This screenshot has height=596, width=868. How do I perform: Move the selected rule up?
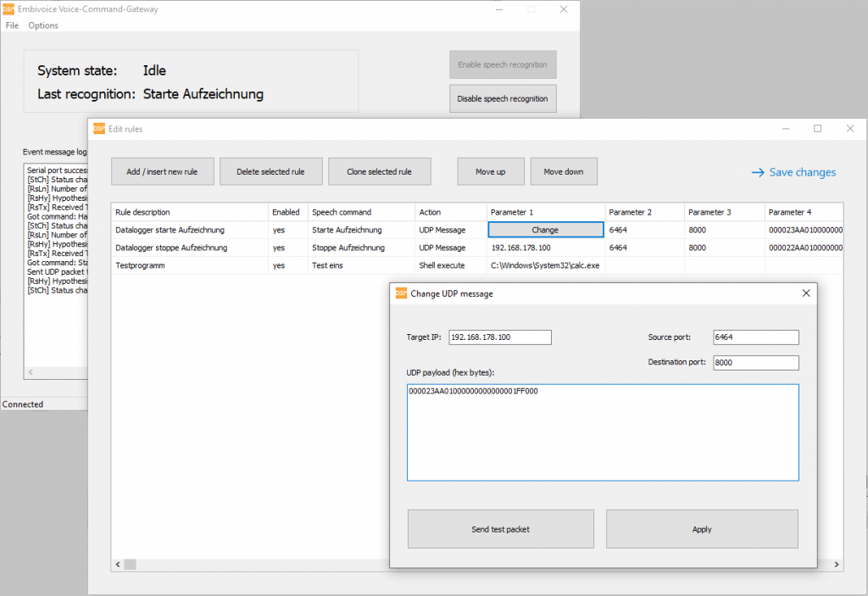coord(490,171)
